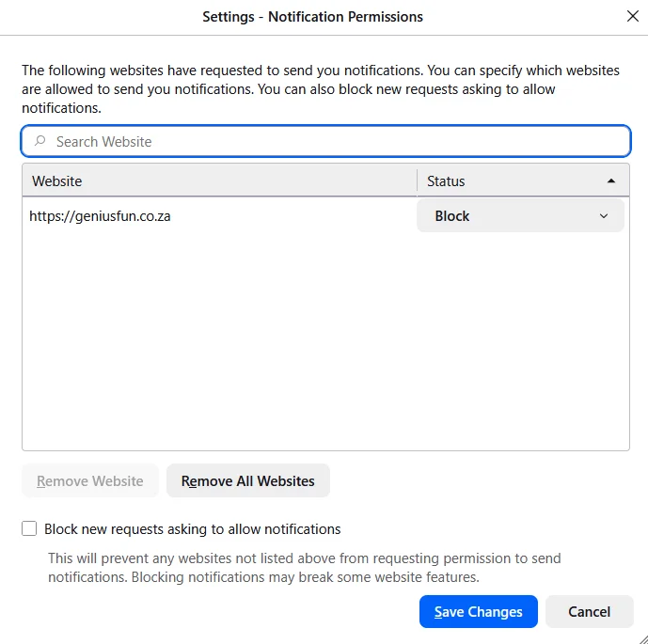Save the notification permission changes
The width and height of the screenshot is (648, 644).
(x=478, y=612)
